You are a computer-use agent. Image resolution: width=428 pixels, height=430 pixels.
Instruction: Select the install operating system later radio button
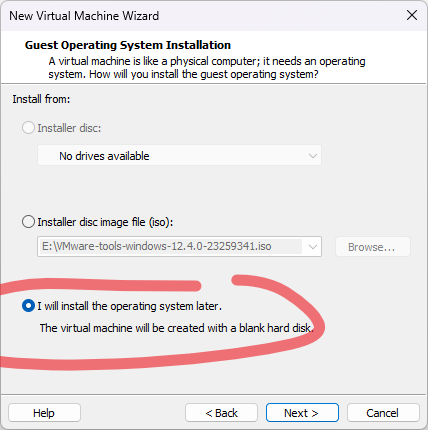coord(28,306)
